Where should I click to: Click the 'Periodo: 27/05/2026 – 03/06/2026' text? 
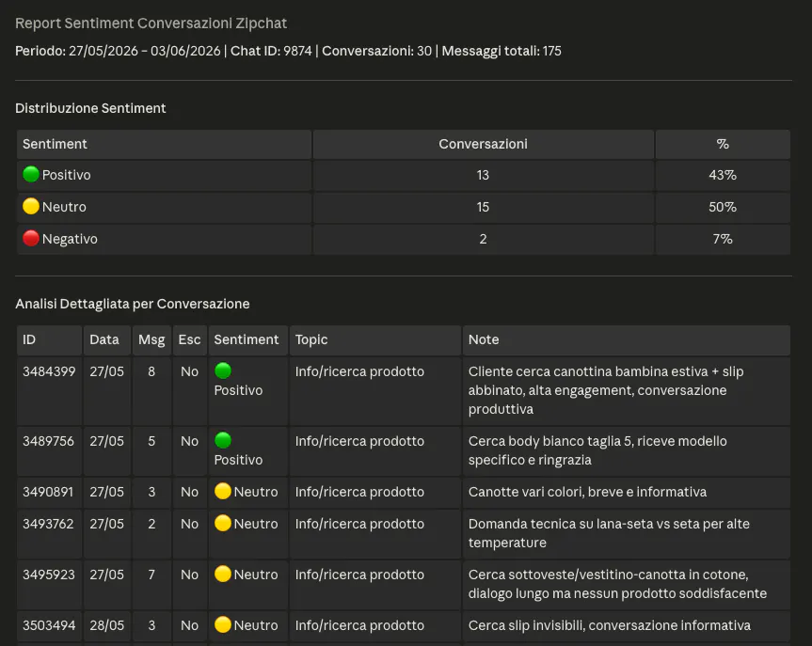tap(118, 51)
